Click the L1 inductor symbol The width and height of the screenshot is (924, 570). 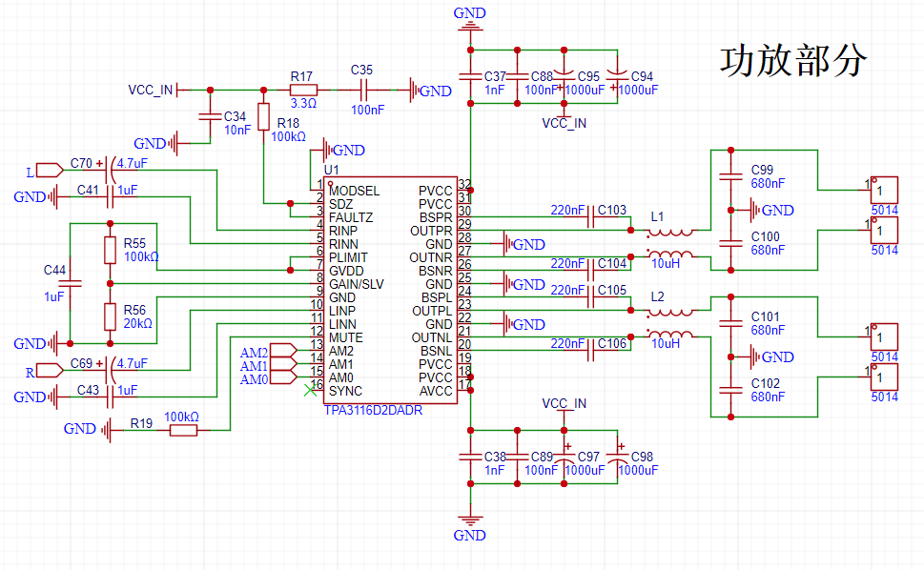[671, 232]
